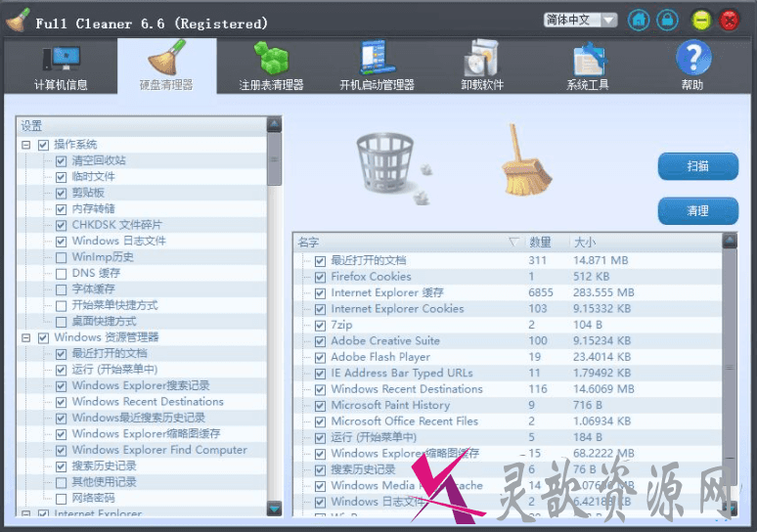Switch to 开机启动管理器 startup manager tab
This screenshot has width=757, height=532.
(x=378, y=66)
